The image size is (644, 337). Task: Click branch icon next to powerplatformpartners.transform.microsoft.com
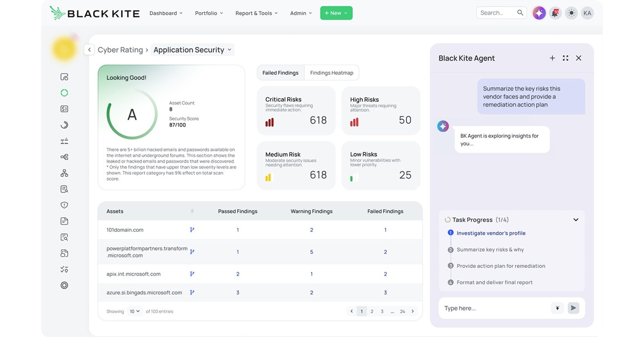pyautogui.click(x=192, y=252)
